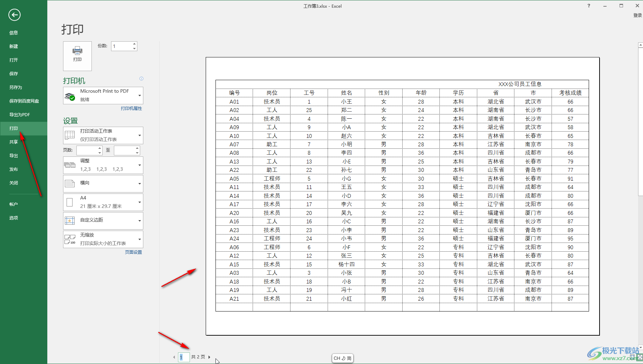Image resolution: width=643 pixels, height=364 pixels.
Task: Click the print preview page thumbnail title XXX公司员工信息
Action: pos(520,84)
